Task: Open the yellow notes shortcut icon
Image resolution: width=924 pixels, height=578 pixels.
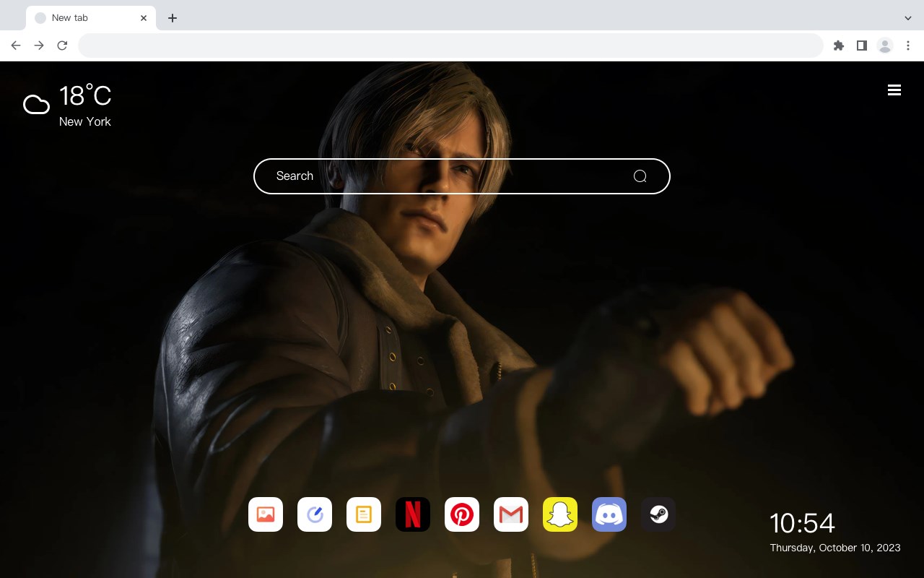Action: coord(364,514)
